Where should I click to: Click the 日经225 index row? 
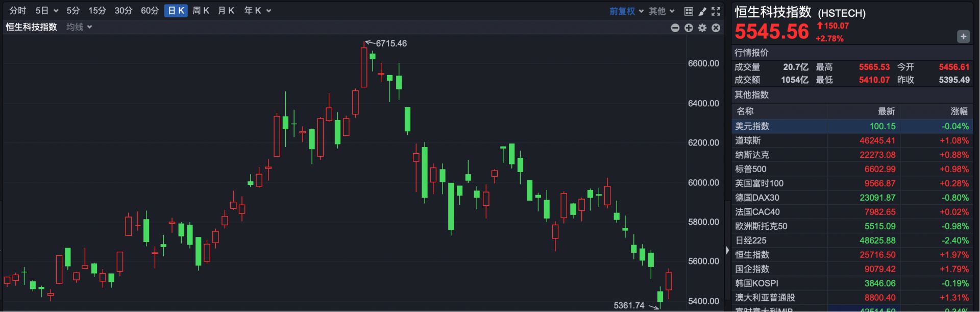(x=750, y=241)
